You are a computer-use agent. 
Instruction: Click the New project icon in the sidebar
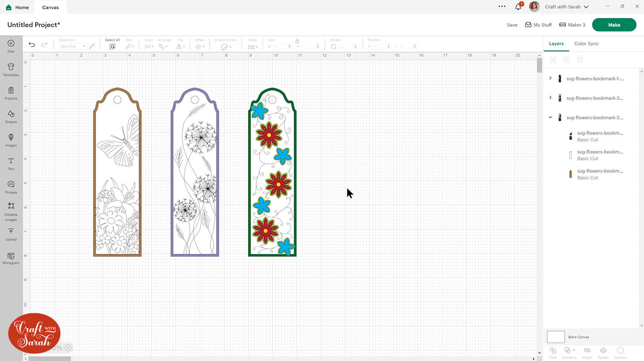click(x=11, y=43)
